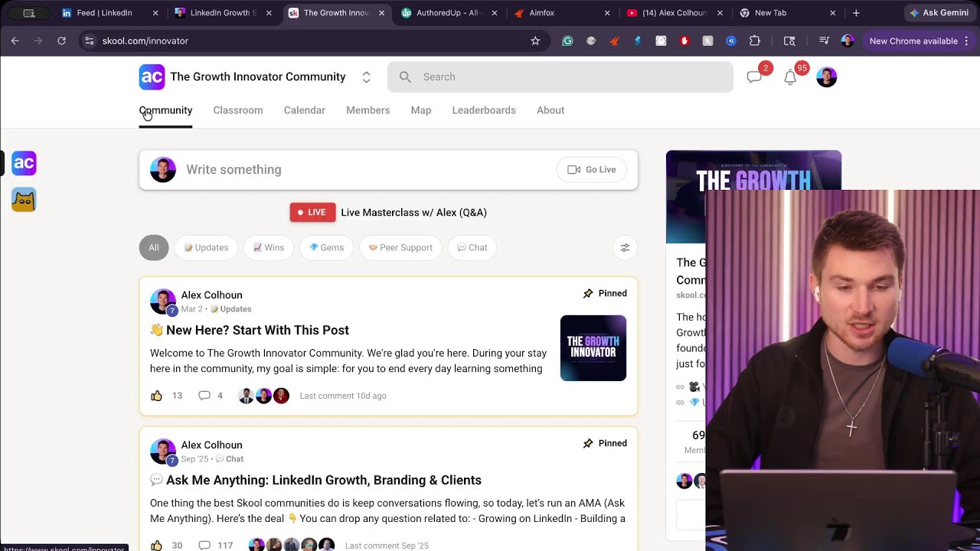Click the user avatar beside Write something
Screen dimensions: 980x551
[162, 170]
